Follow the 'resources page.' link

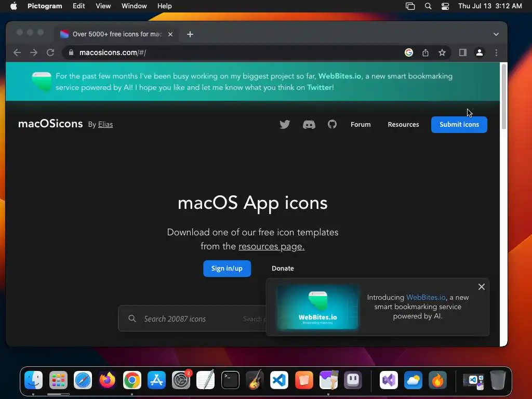(x=271, y=246)
